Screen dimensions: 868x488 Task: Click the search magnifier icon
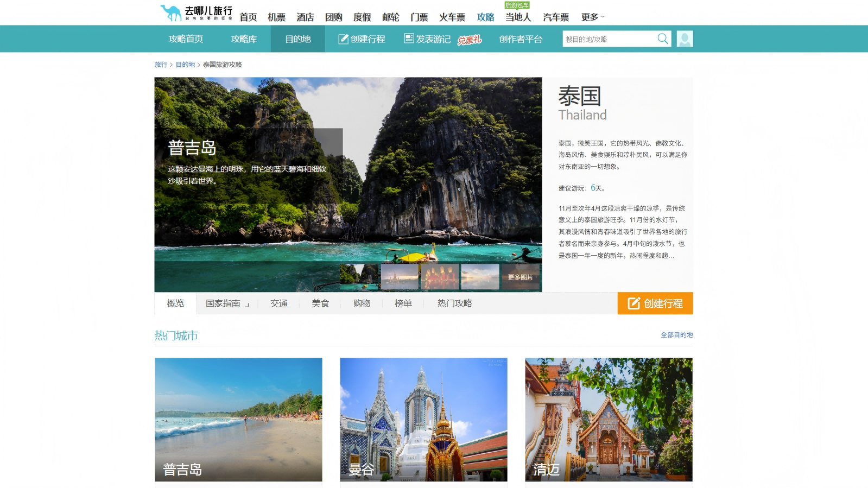663,39
